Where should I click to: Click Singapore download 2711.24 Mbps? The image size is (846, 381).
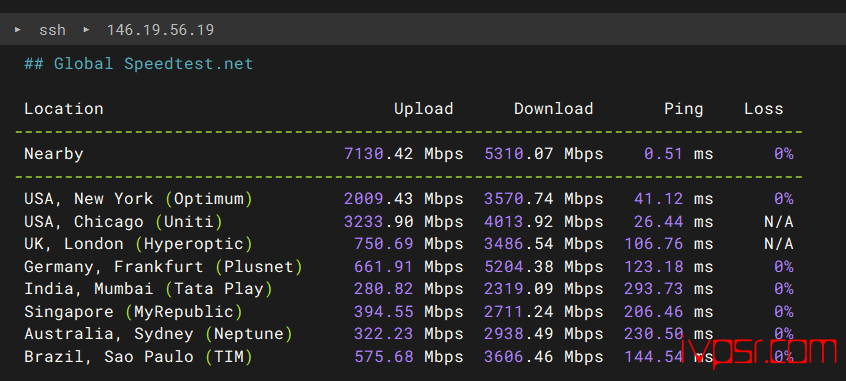(543, 312)
